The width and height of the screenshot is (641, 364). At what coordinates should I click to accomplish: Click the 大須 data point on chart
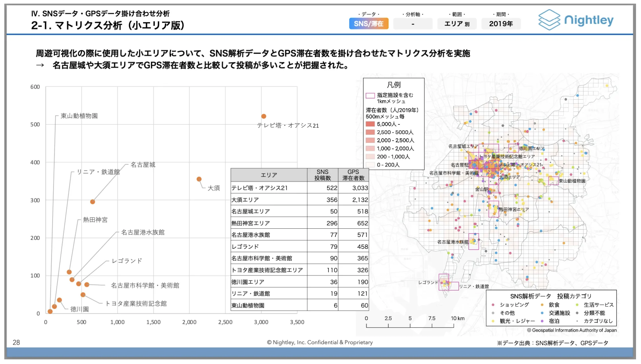(199, 179)
